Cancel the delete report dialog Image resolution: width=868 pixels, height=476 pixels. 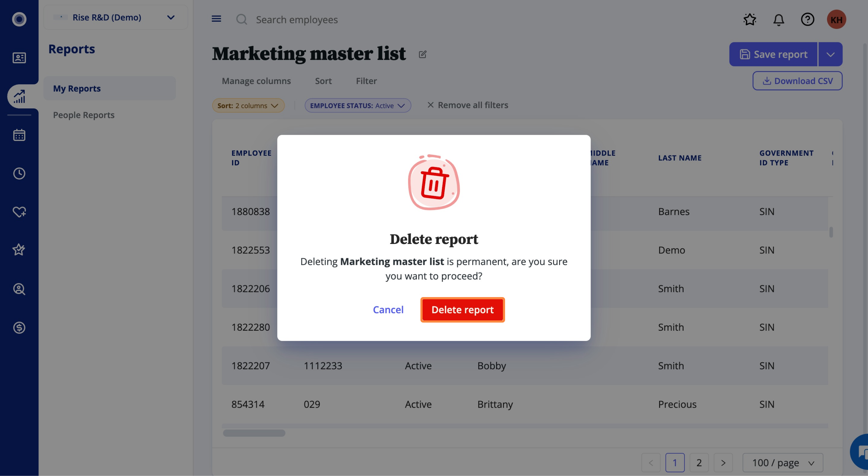pos(388,310)
